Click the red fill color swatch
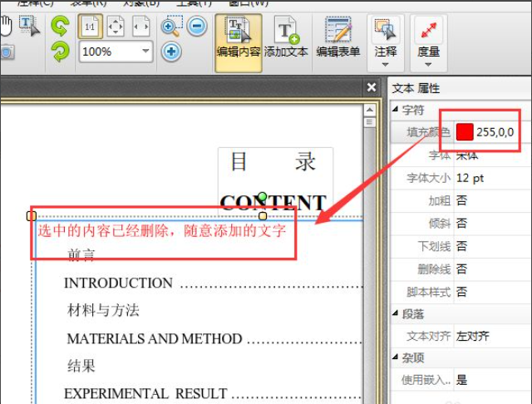Viewport: 532px width, 404px height. 465,131
